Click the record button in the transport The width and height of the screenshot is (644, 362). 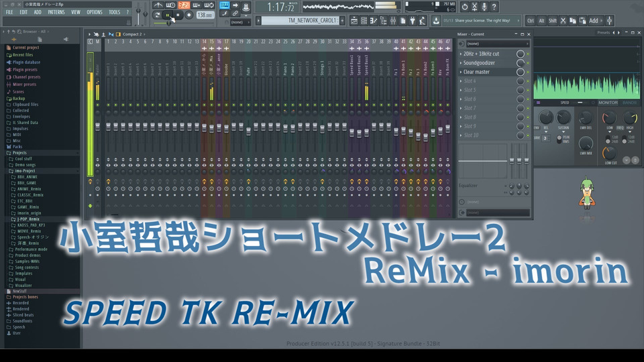coord(189,15)
